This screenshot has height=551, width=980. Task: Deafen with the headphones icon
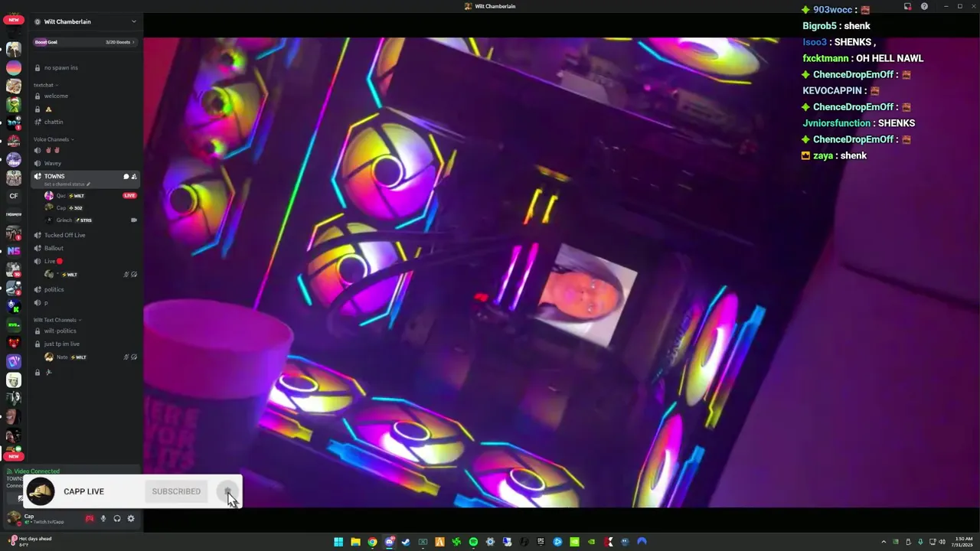117,519
